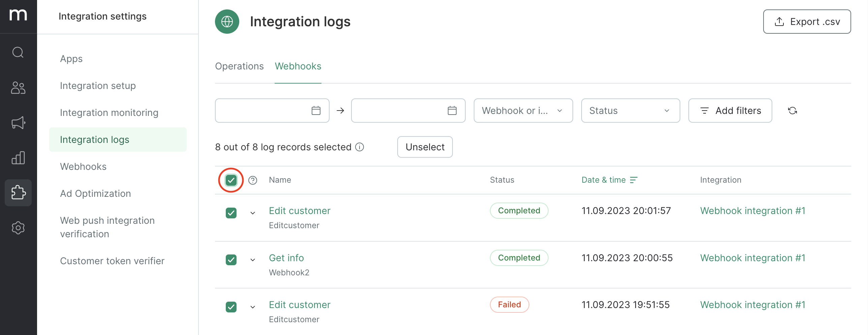Click the Completed badge in the Get info row
The width and height of the screenshot is (868, 335).
519,258
